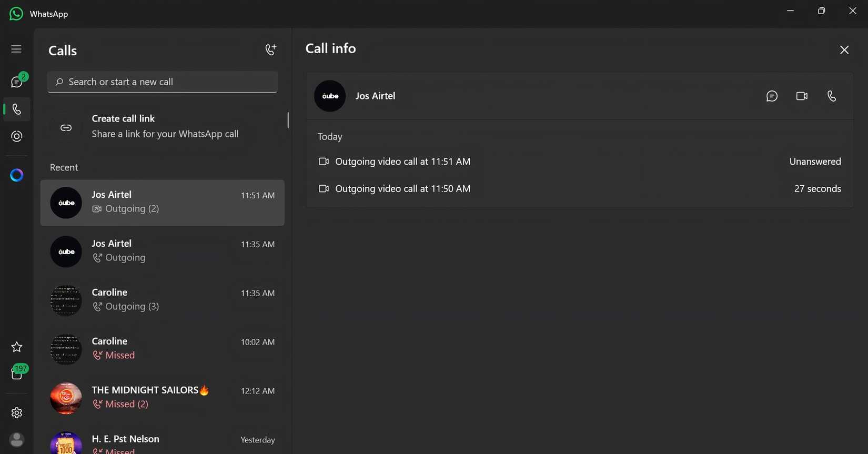Click the WhatsApp logo in title bar
This screenshot has height=454, width=868.
coord(16,14)
